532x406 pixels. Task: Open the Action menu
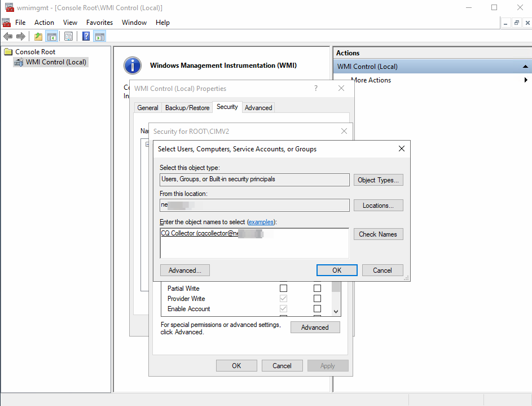coord(44,23)
